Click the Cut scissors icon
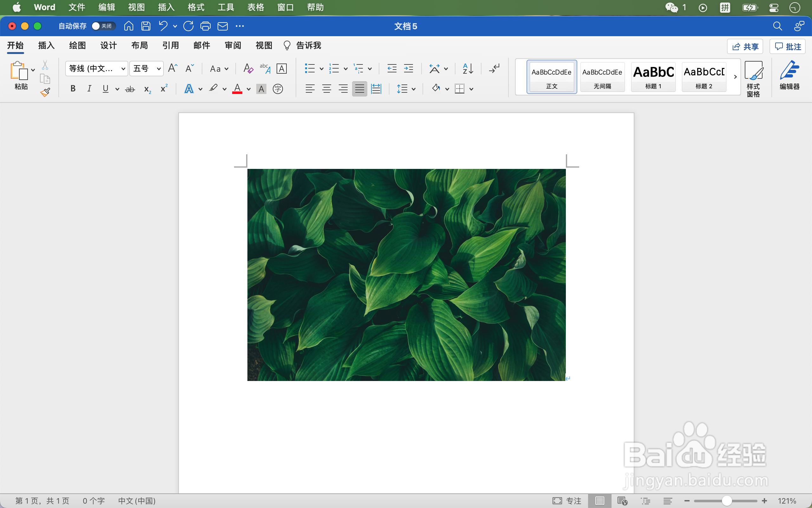 [45, 65]
